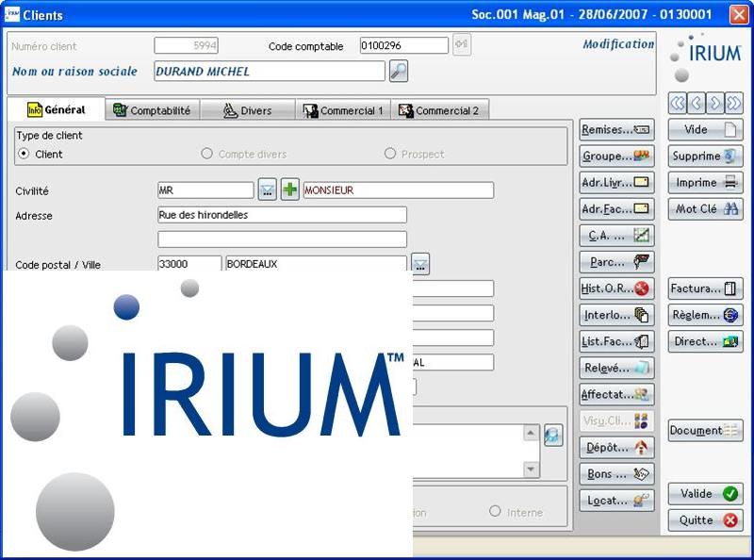The image size is (754, 560).
Task: Open Hist.O.R. history
Action: click(x=616, y=288)
